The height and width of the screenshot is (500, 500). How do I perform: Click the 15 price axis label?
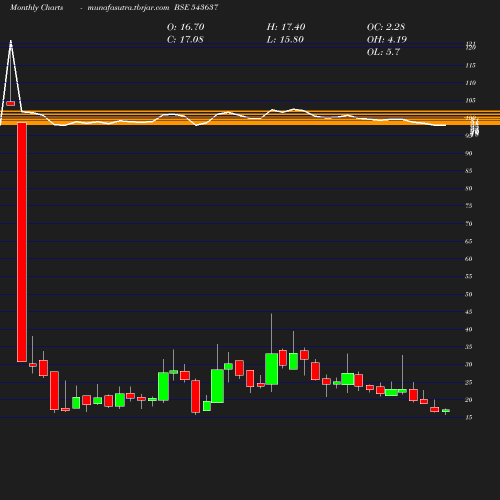click(469, 417)
